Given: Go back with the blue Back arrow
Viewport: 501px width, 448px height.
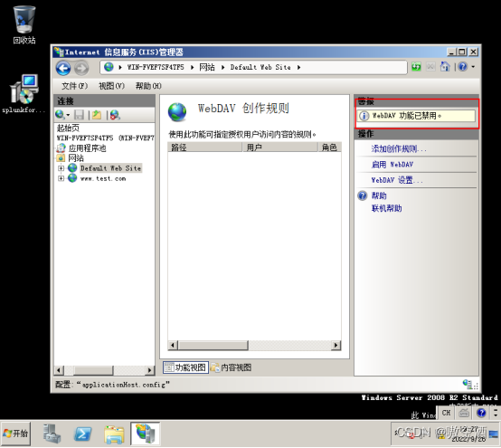Looking at the screenshot, I should coord(63,68).
